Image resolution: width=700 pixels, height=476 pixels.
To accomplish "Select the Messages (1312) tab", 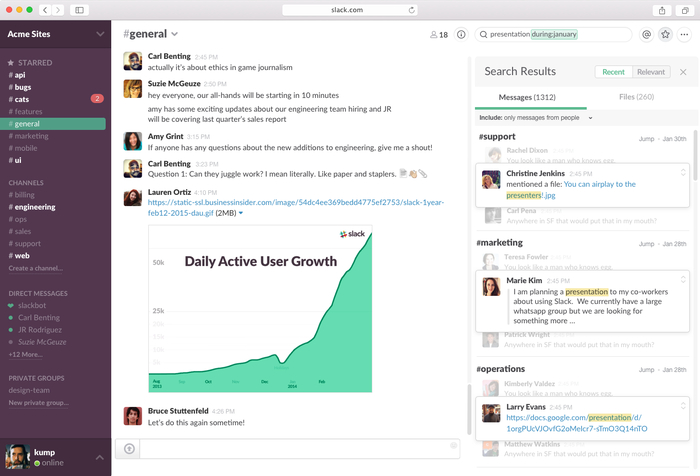I will click(x=528, y=97).
